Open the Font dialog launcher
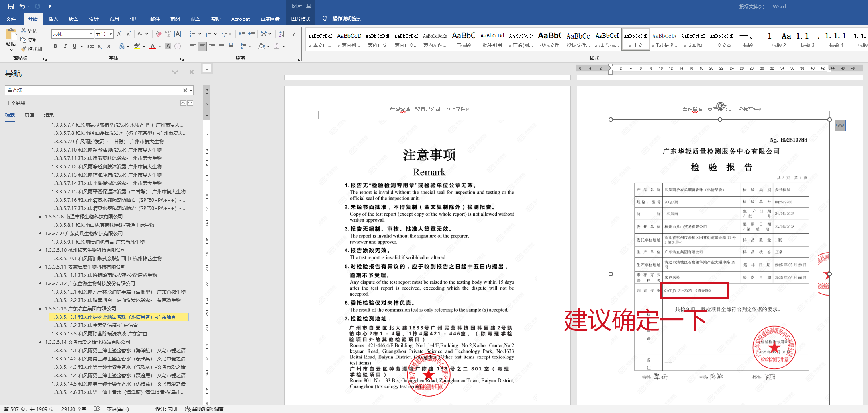The image size is (868, 413). pyautogui.click(x=182, y=59)
